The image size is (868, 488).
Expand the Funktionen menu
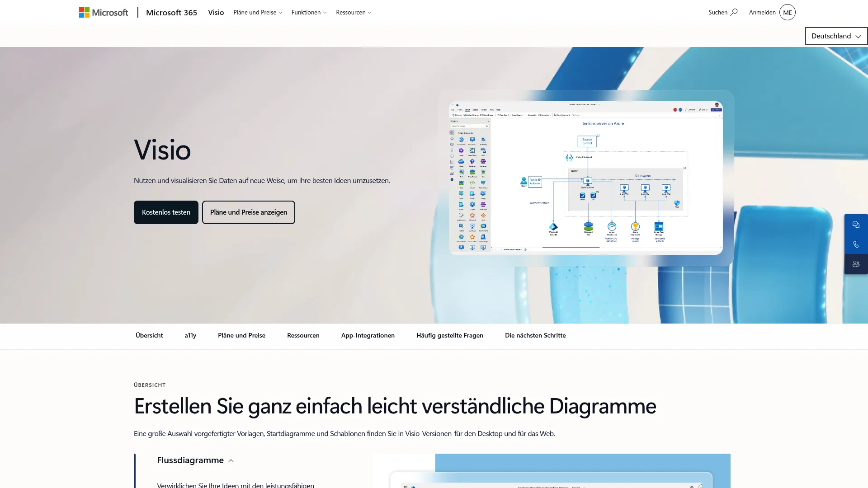click(x=309, y=13)
